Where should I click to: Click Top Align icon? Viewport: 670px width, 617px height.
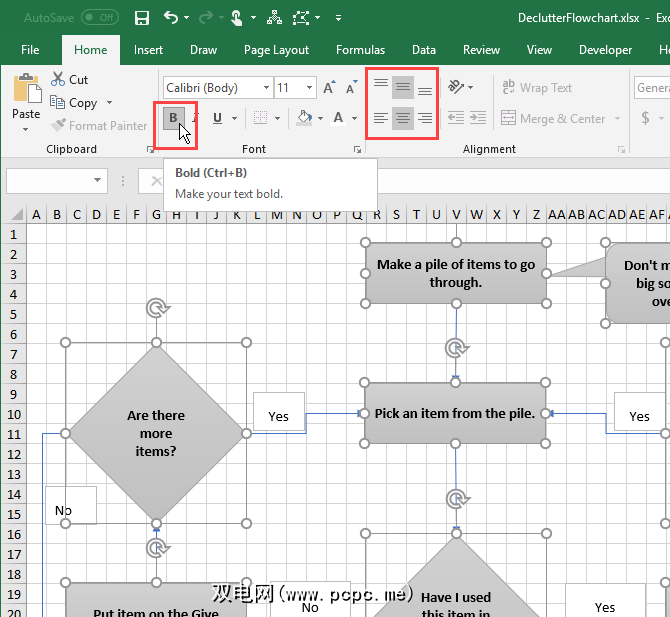click(x=381, y=88)
